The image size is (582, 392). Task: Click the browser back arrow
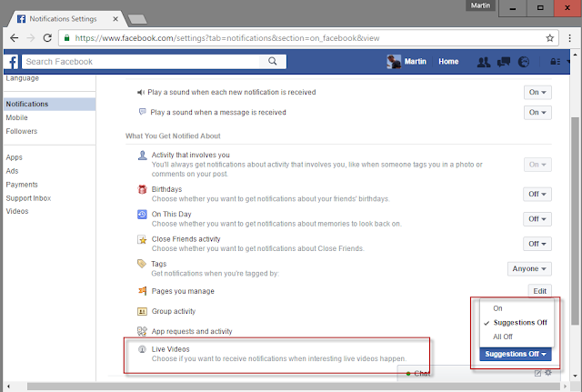15,38
